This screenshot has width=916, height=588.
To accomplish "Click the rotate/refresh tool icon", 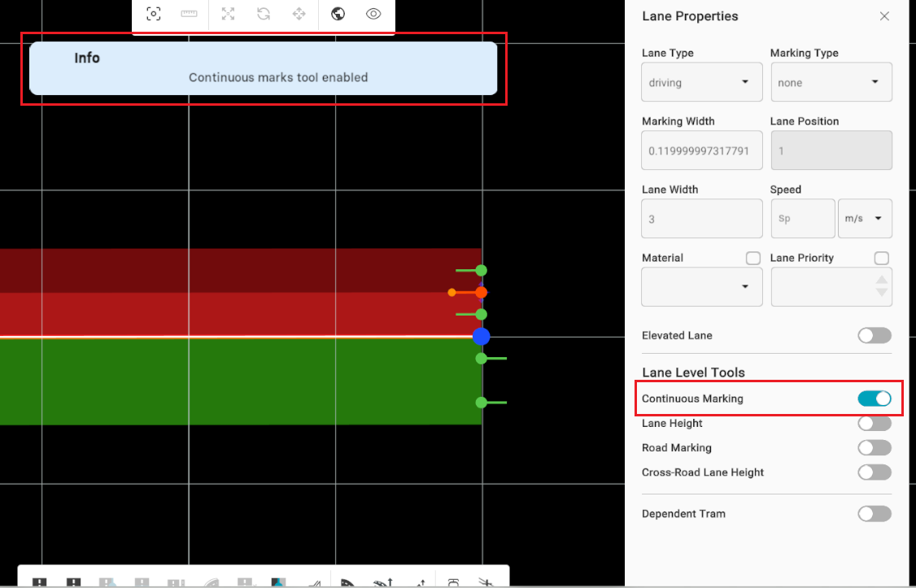I will pyautogui.click(x=264, y=14).
